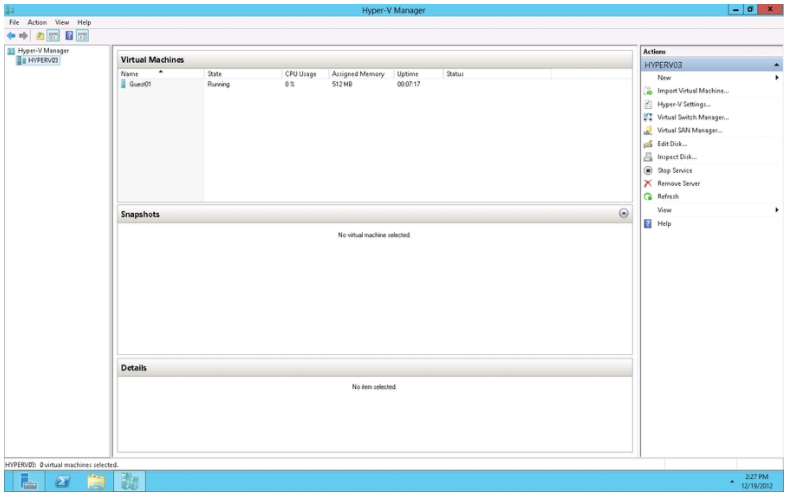788x497 pixels.
Task: Click the HYPERV03 Actions header
Action: (x=712, y=65)
